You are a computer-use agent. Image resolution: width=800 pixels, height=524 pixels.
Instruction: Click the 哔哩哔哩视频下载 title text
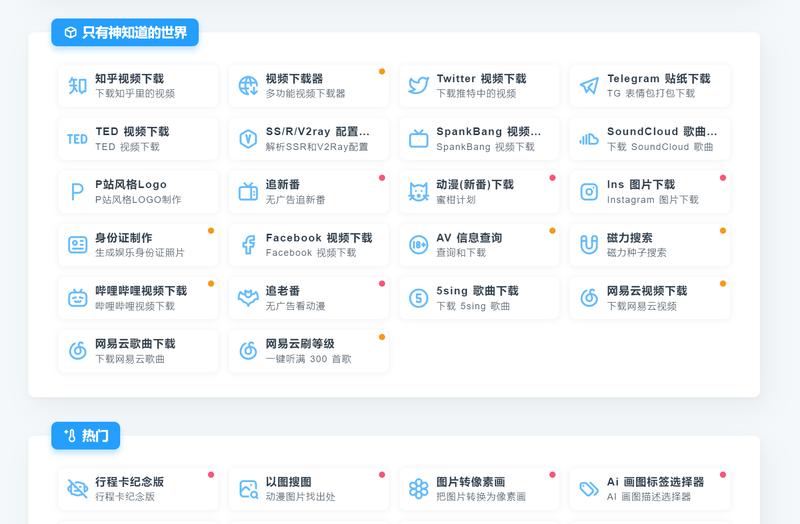coord(141,291)
